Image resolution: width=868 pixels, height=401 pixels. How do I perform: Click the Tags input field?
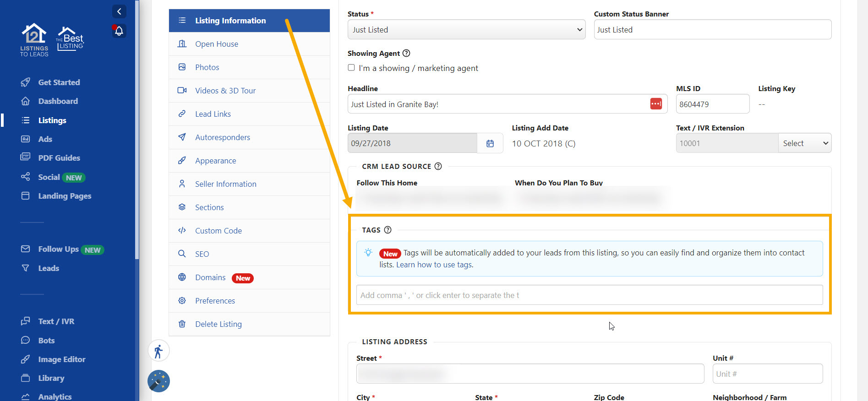[589, 295]
